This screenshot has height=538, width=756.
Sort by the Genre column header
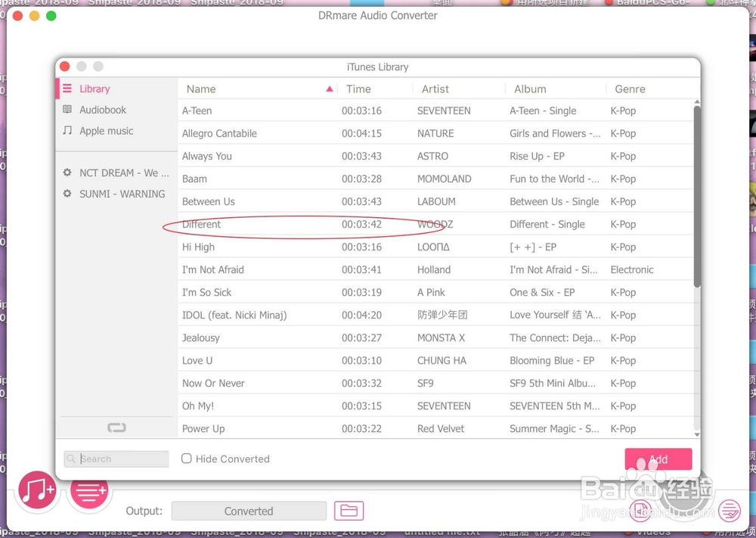tap(631, 89)
